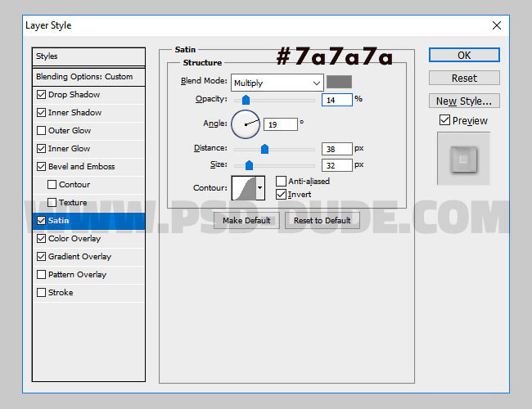
Task: Select the Pattern Overlay settings row
Action: click(x=88, y=274)
